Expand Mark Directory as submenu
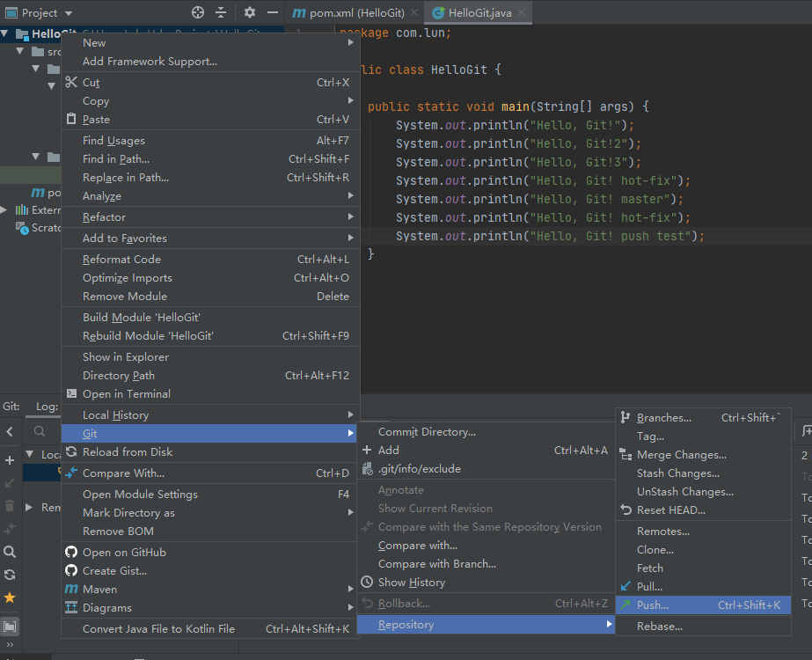 (210, 512)
